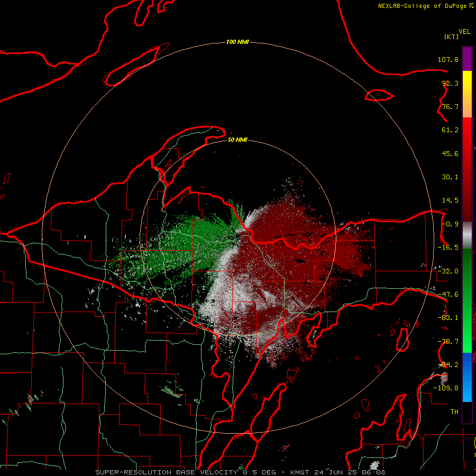Image resolution: width=476 pixels, height=476 pixels.
Task: Click the -47.6 legend value
Action: click(448, 295)
